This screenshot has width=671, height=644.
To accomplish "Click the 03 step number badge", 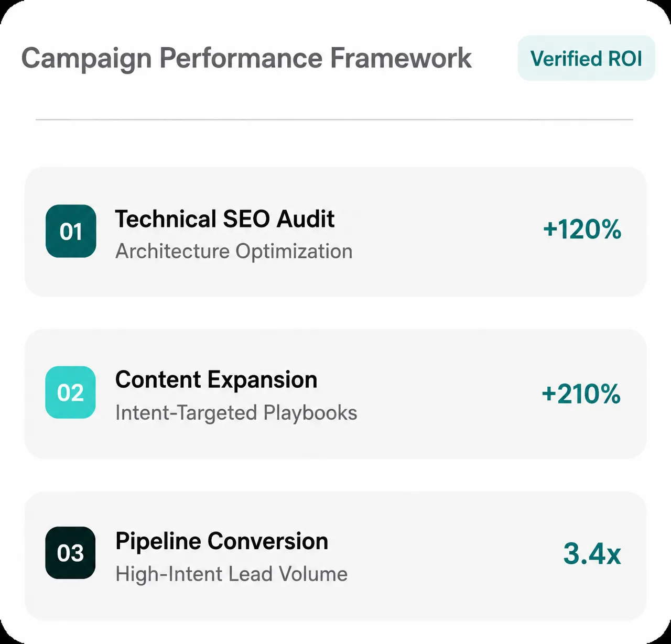I will (x=71, y=553).
